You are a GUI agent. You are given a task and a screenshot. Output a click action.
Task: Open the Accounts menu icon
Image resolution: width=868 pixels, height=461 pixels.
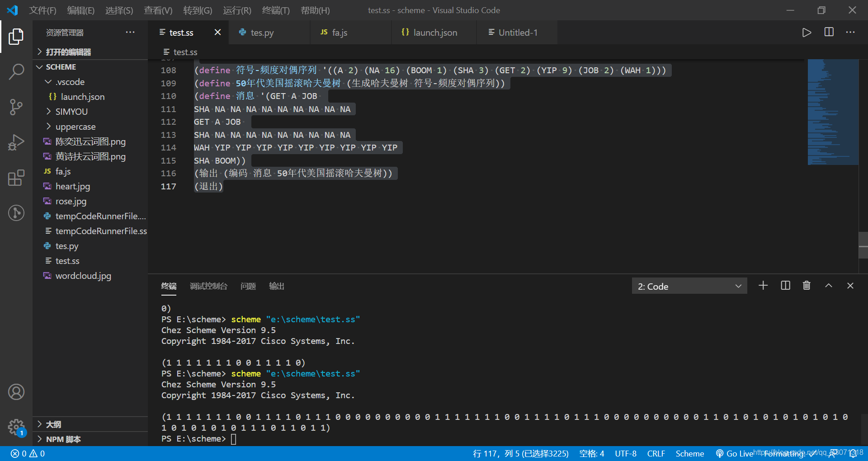point(16,392)
